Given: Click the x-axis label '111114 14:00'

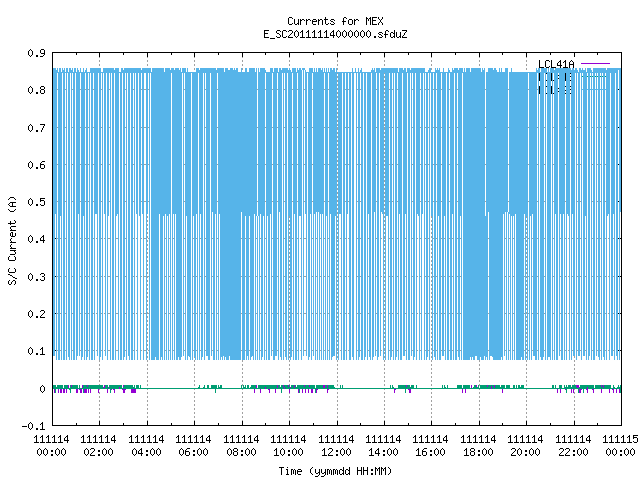Looking at the screenshot, I should click(x=383, y=446).
